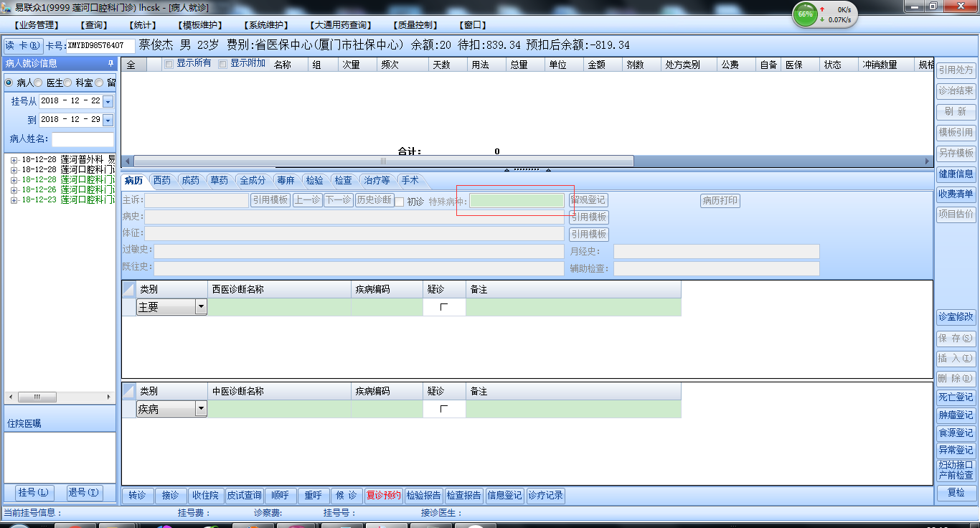The image size is (980, 528).
Task: Open 诊疗记录
Action: click(x=546, y=495)
